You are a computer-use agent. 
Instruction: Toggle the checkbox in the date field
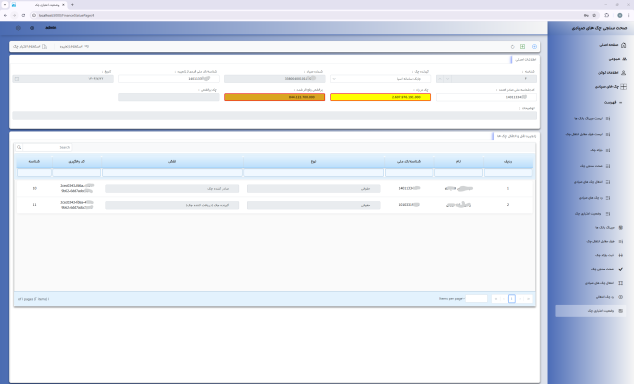pos(17,79)
